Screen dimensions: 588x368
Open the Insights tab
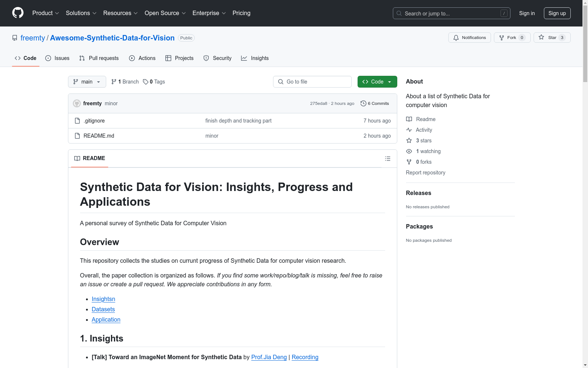coord(255,58)
